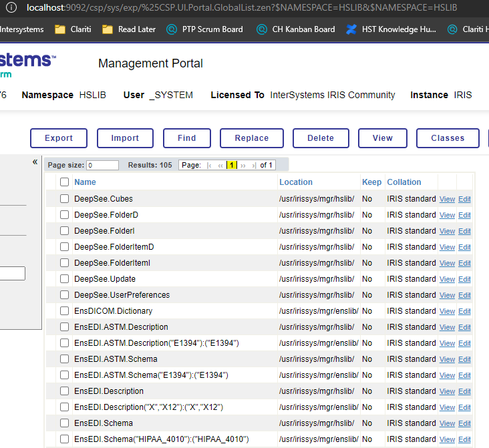Open Edit link for EnsEDI.ASTM.Description

tap(464, 327)
